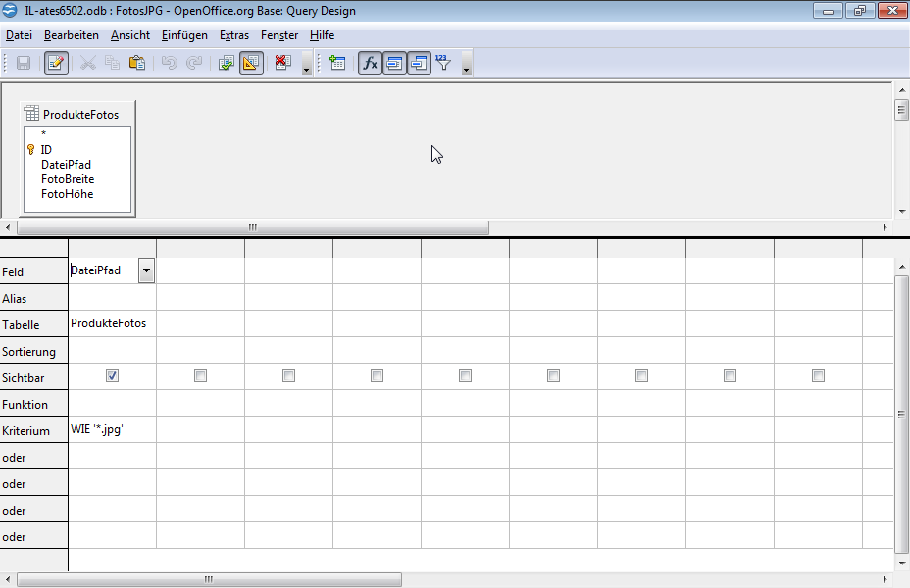Click the Paste clipboard icon
Viewport: 910px width, 588px height.
point(137,63)
